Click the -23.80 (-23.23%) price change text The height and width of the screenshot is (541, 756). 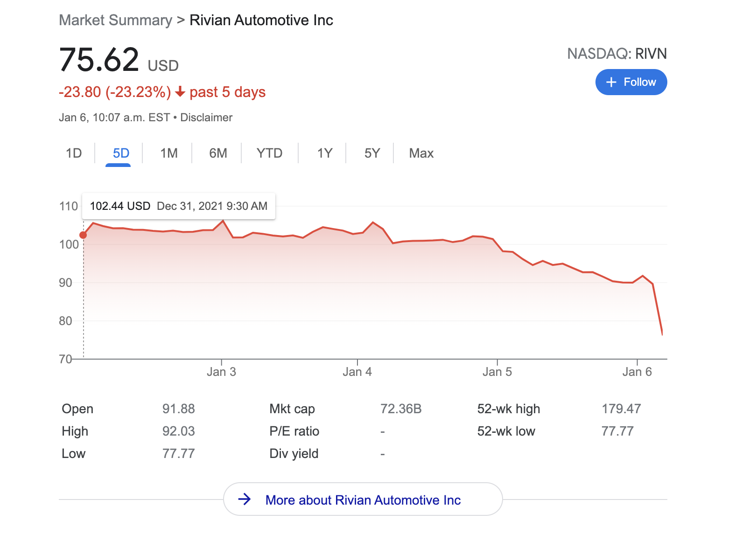click(115, 92)
